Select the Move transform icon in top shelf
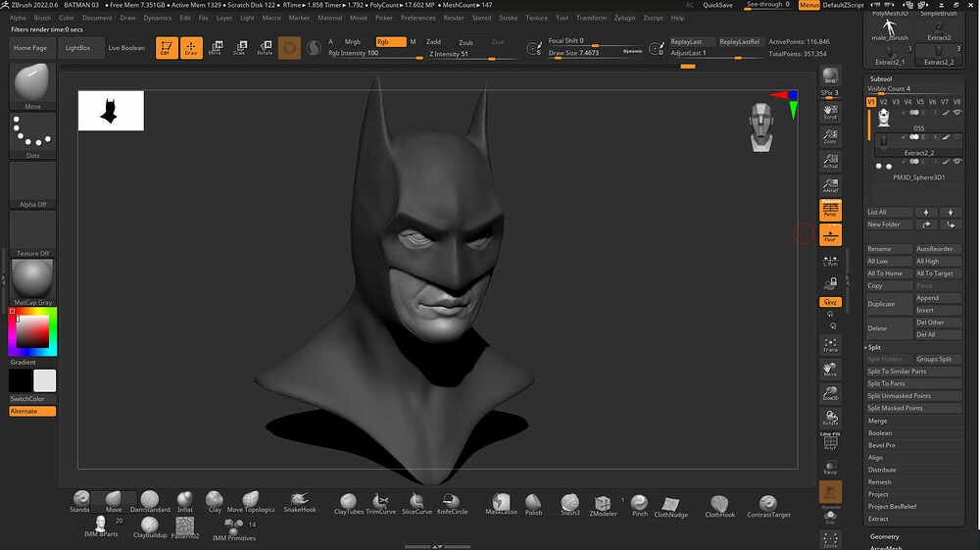The image size is (980, 550). pyautogui.click(x=216, y=47)
